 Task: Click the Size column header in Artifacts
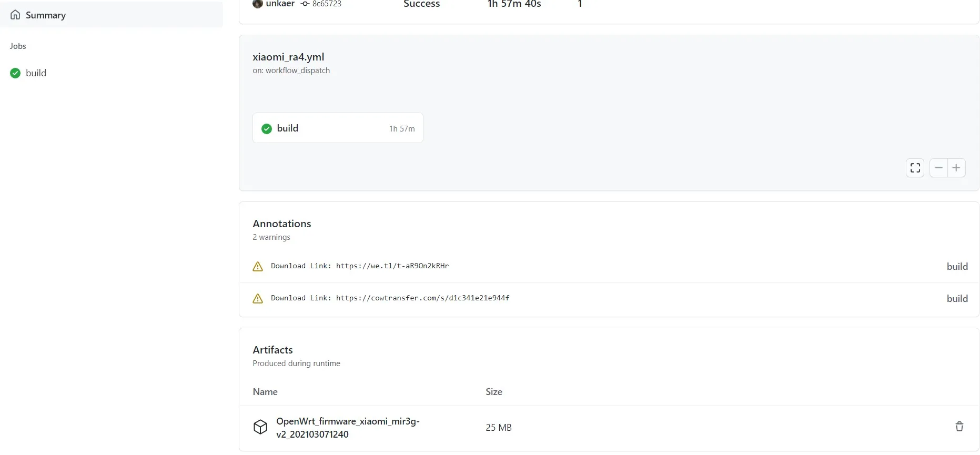tap(494, 392)
